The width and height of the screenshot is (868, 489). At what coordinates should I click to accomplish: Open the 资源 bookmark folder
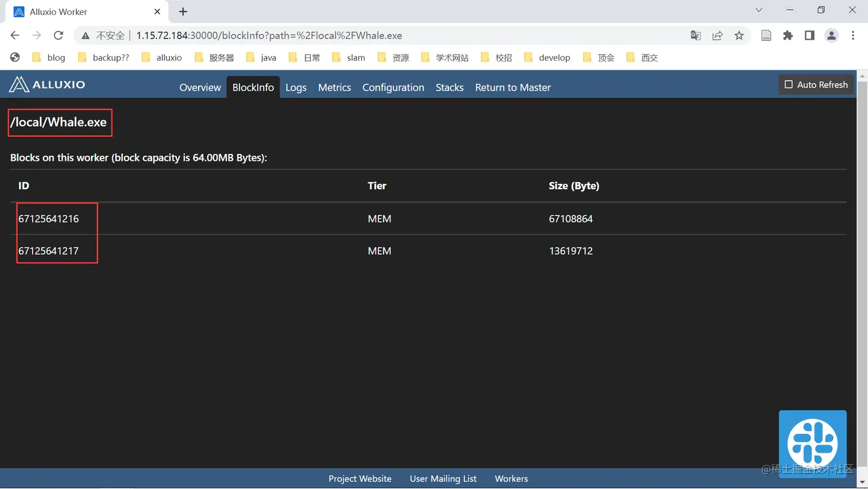click(x=393, y=57)
